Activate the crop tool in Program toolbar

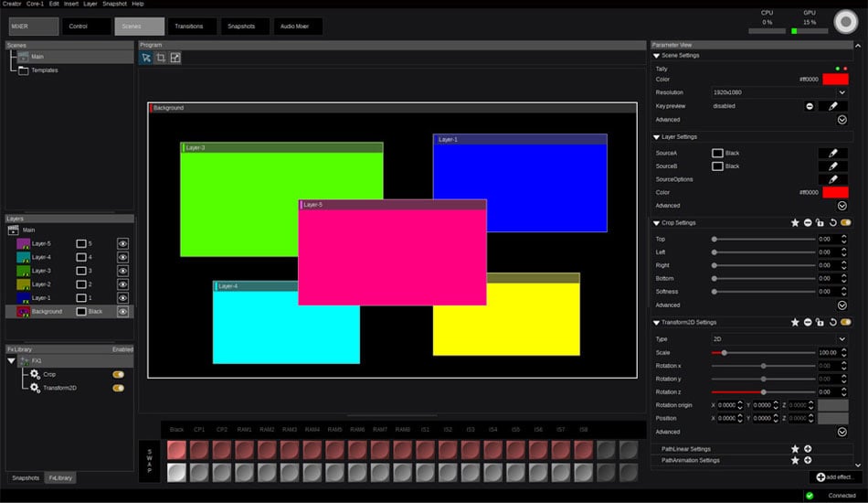point(161,58)
